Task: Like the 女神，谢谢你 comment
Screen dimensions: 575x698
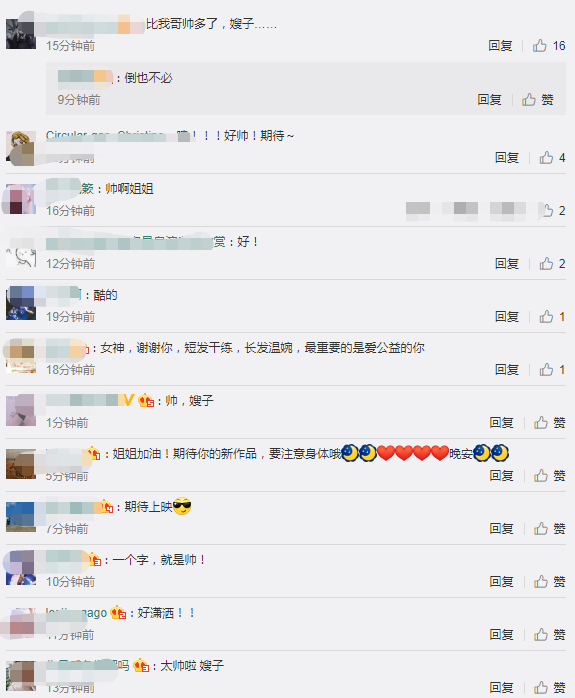Action: 552,369
